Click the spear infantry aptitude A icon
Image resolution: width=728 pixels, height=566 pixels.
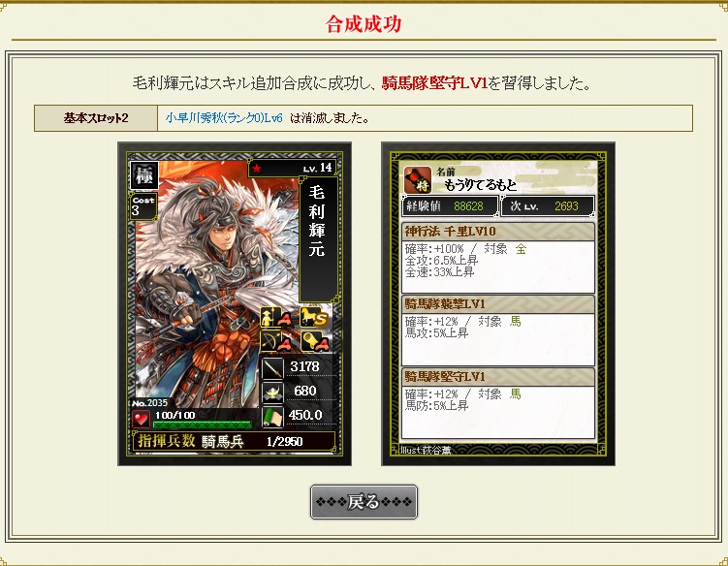[x=275, y=317]
